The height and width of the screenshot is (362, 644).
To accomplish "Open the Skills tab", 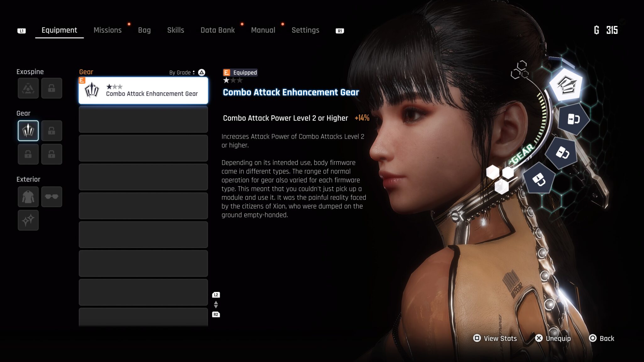I will [175, 30].
